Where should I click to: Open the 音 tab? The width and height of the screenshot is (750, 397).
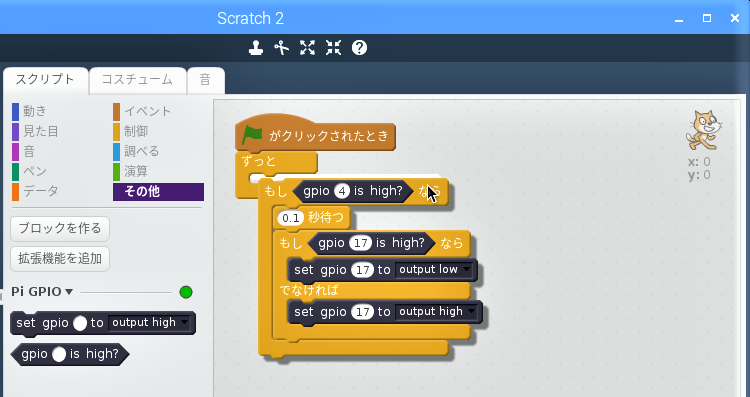[205, 80]
